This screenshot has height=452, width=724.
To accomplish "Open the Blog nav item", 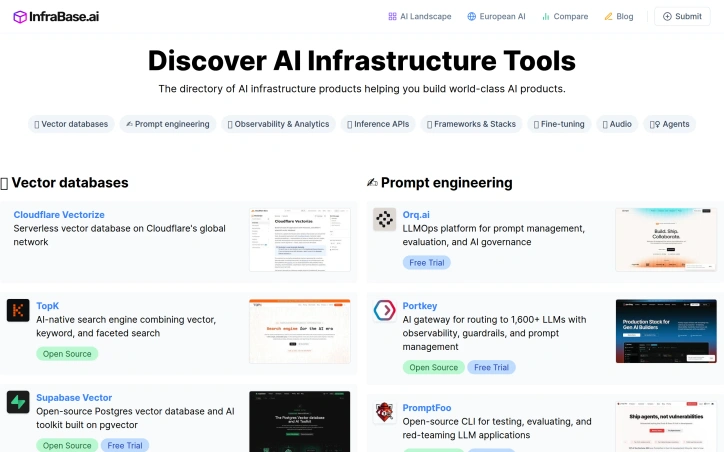I will coord(619,17).
